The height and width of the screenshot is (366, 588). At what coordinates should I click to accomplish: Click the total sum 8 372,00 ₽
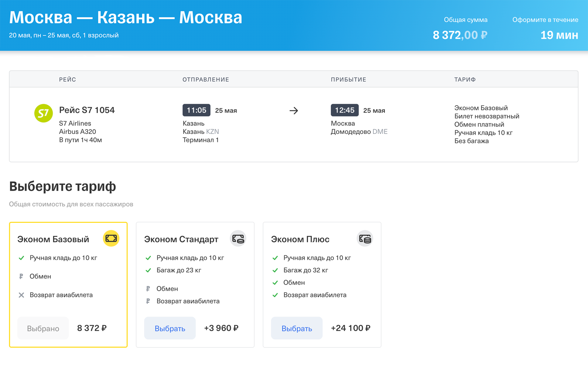pyautogui.click(x=460, y=35)
